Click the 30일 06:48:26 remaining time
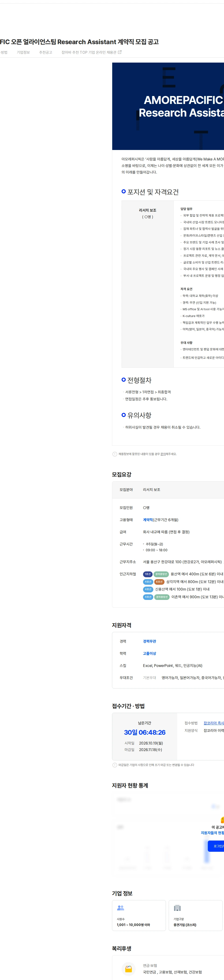The height and width of the screenshot is (980, 224). point(145,732)
